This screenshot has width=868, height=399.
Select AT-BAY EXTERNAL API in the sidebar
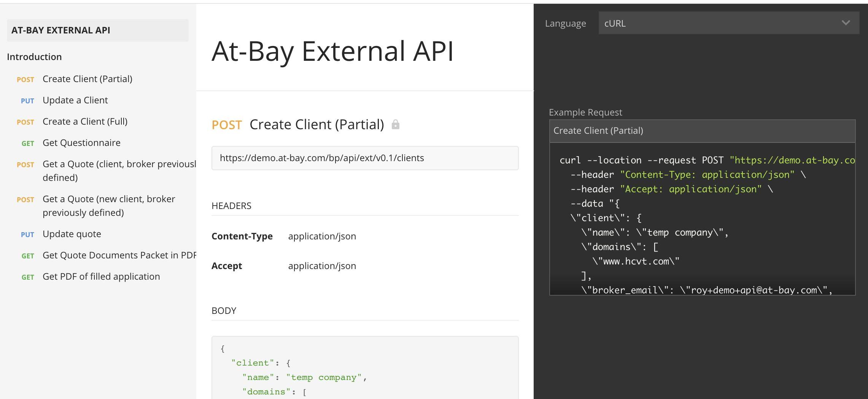pyautogui.click(x=61, y=30)
